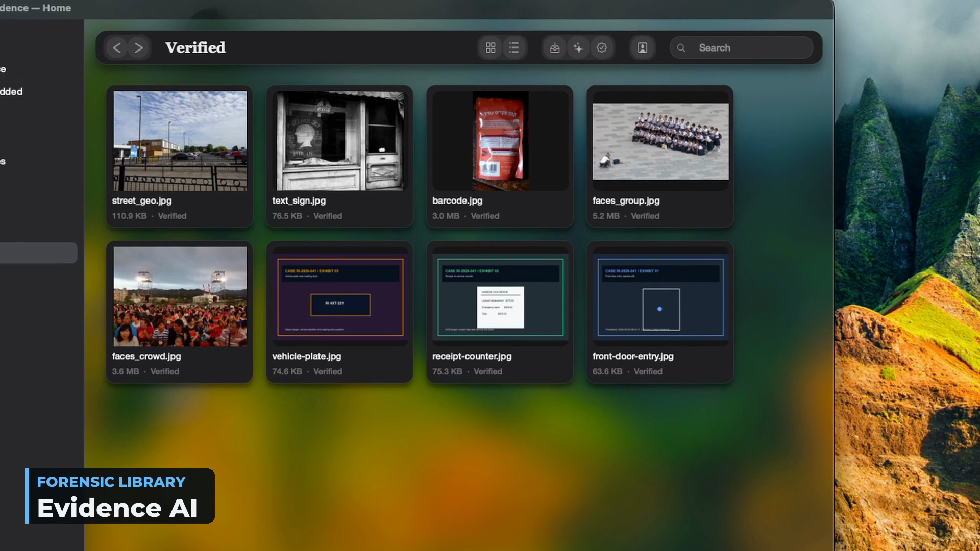Switch to grid view layout
Viewport: 980px width, 551px height.
click(x=491, y=48)
